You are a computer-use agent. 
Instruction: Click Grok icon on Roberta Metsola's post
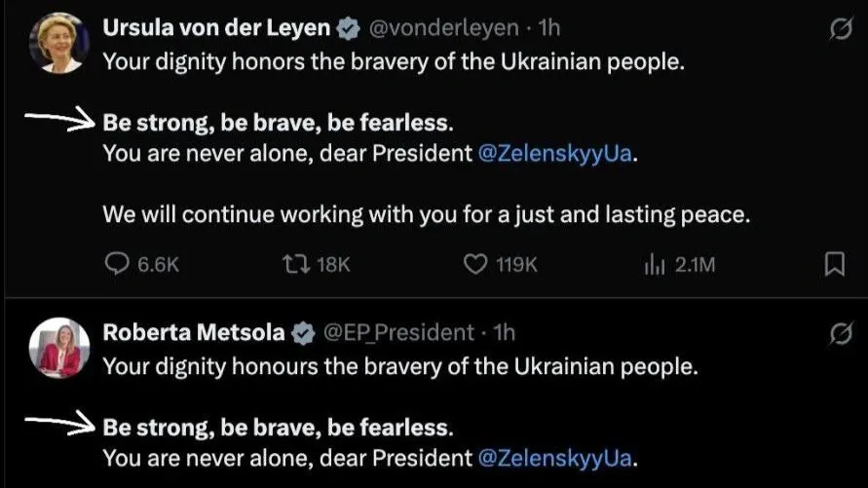tap(840, 335)
